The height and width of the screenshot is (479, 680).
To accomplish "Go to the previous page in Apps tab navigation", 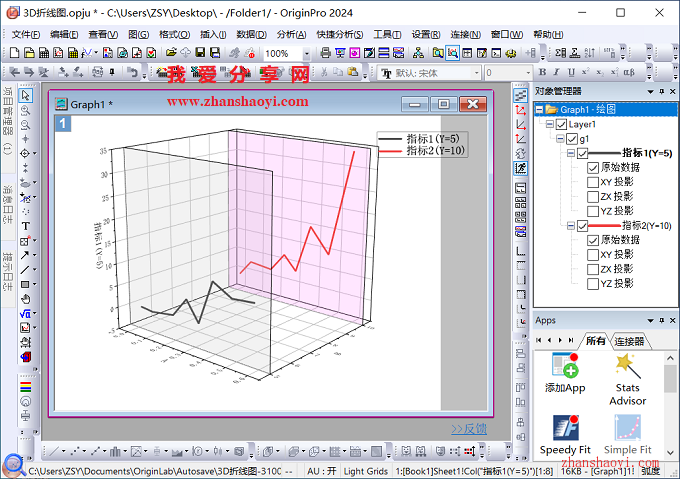I will pos(549,340).
